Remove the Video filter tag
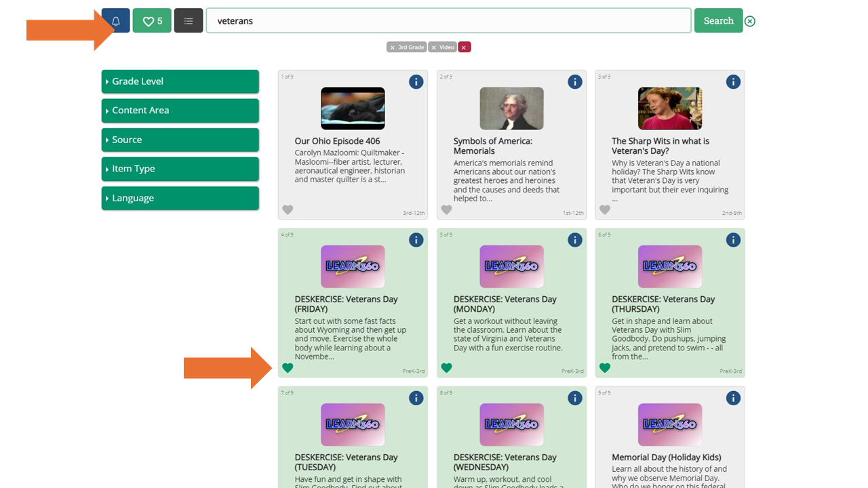868x488 pixels. 442,47
